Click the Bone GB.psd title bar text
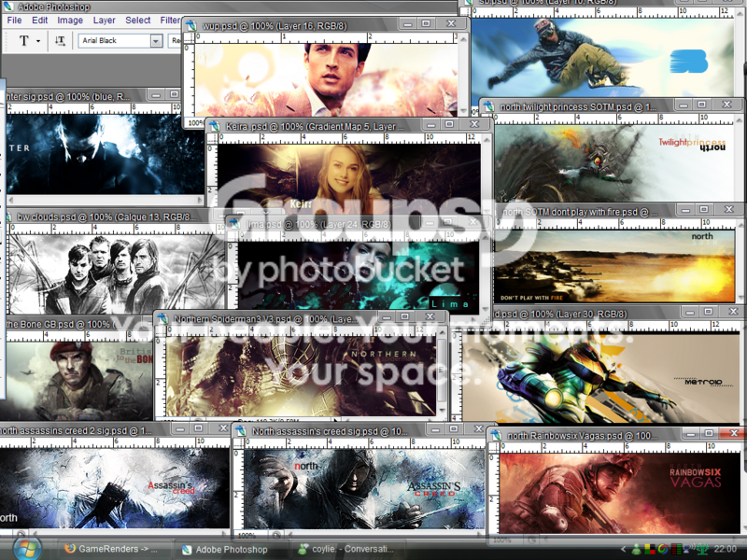Screen dimensions: 747x560 (61, 324)
